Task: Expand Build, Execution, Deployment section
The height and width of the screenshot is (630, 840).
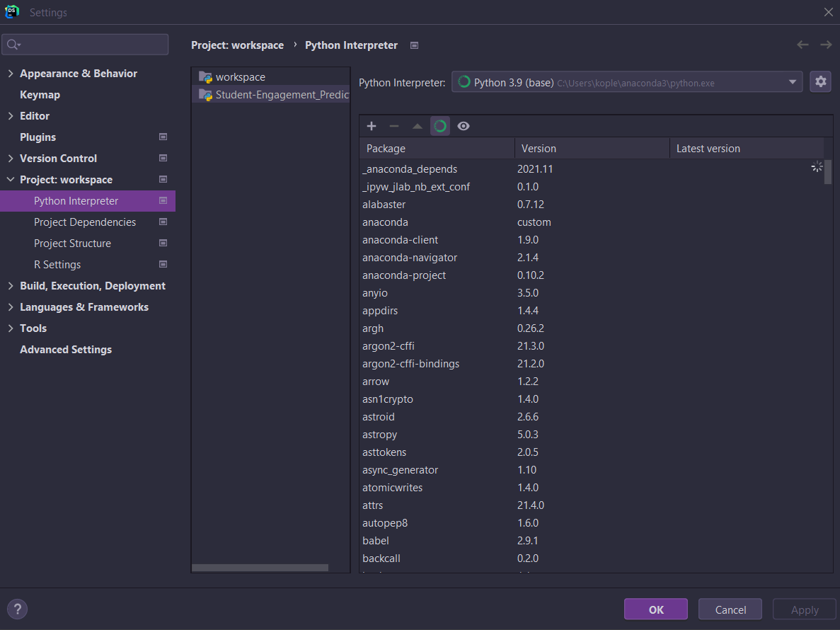Action: point(11,285)
